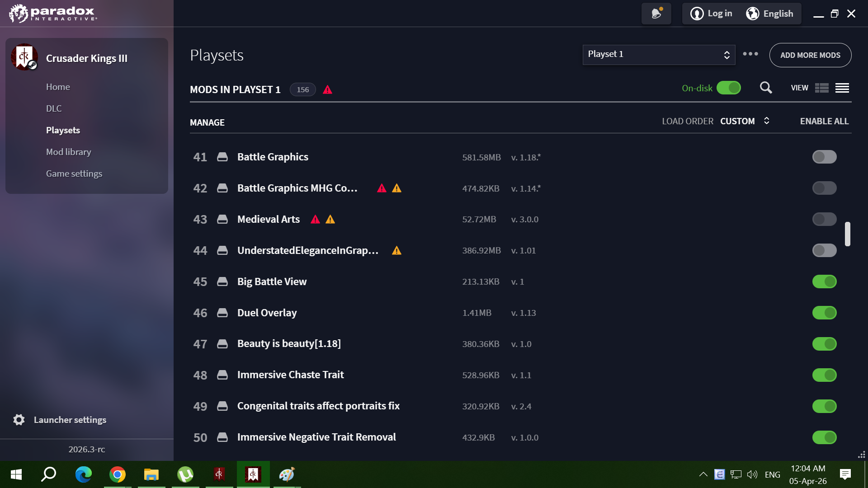868x488 pixels.
Task: Open the Mod library page
Action: pos(69,152)
